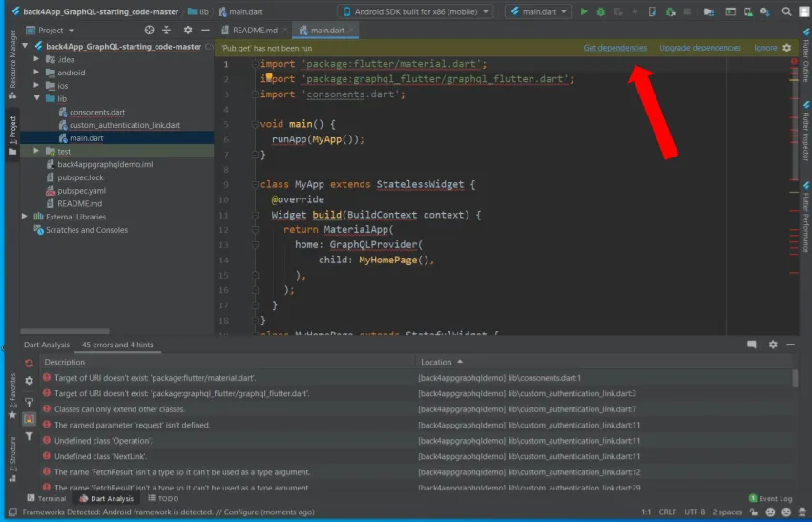Close the main.dart editor tab

pos(351,30)
